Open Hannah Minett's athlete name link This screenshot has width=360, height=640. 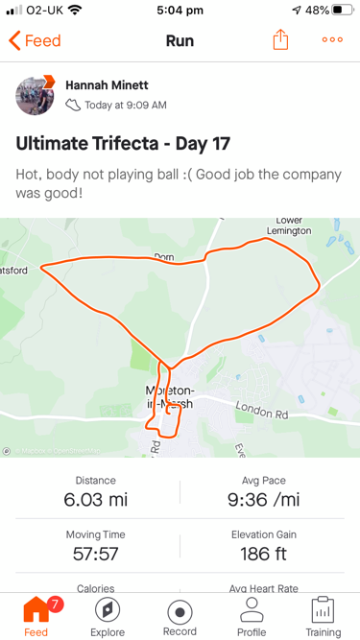107,85
